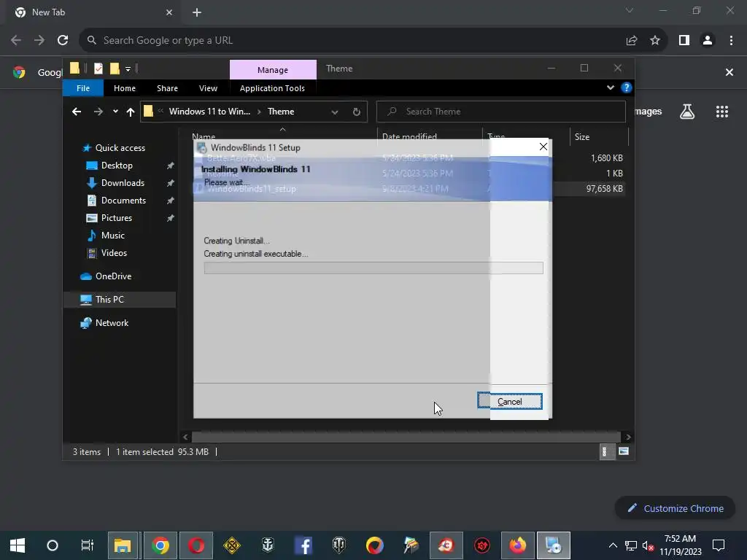Sort files by Size column
The image size is (747, 560).
(581, 136)
